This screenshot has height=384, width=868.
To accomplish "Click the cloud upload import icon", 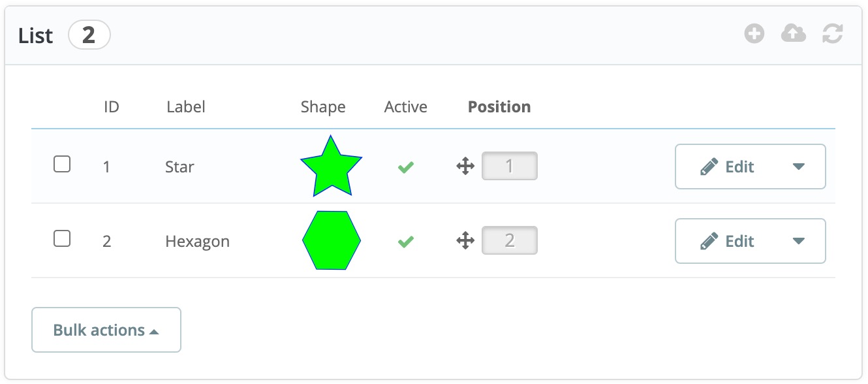I will tap(794, 34).
